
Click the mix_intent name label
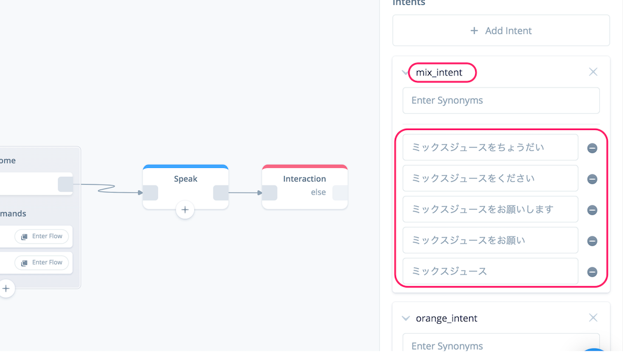[439, 72]
